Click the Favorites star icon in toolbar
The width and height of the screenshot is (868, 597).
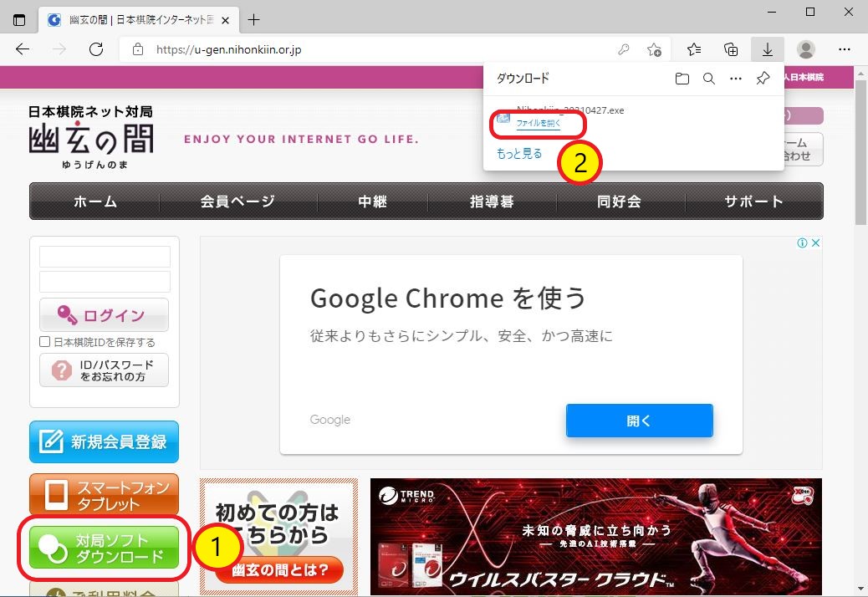694,49
